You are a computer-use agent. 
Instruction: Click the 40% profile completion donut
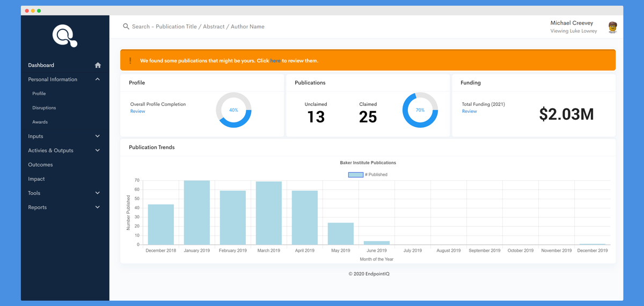click(233, 110)
